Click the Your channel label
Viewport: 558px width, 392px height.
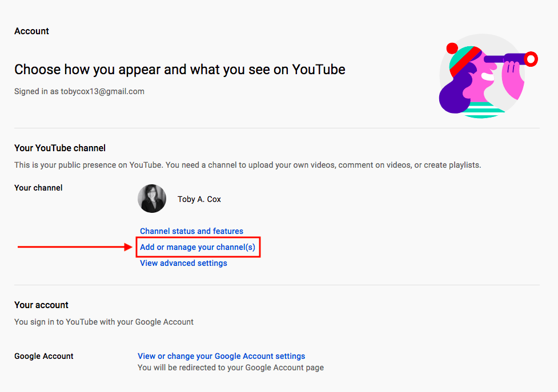point(38,188)
